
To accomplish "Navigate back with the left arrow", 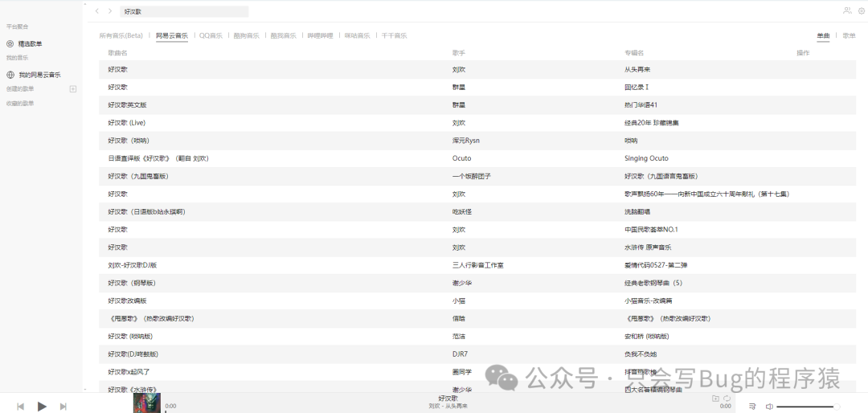I will coord(97,11).
